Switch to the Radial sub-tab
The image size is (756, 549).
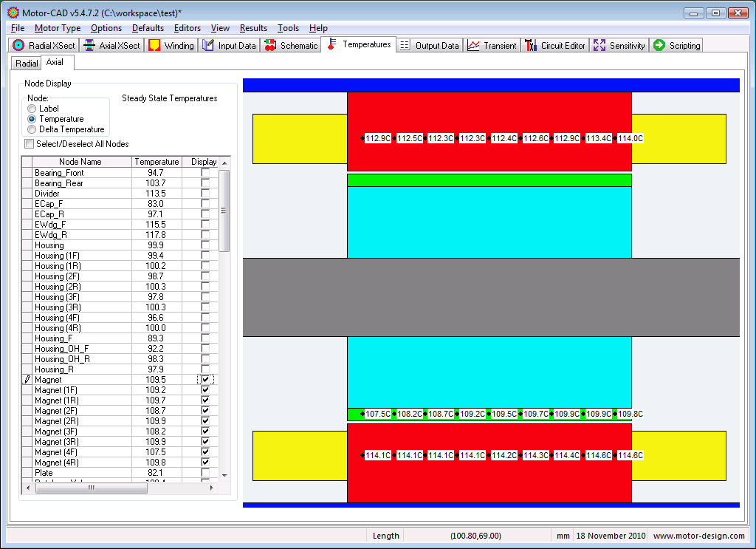[x=27, y=64]
